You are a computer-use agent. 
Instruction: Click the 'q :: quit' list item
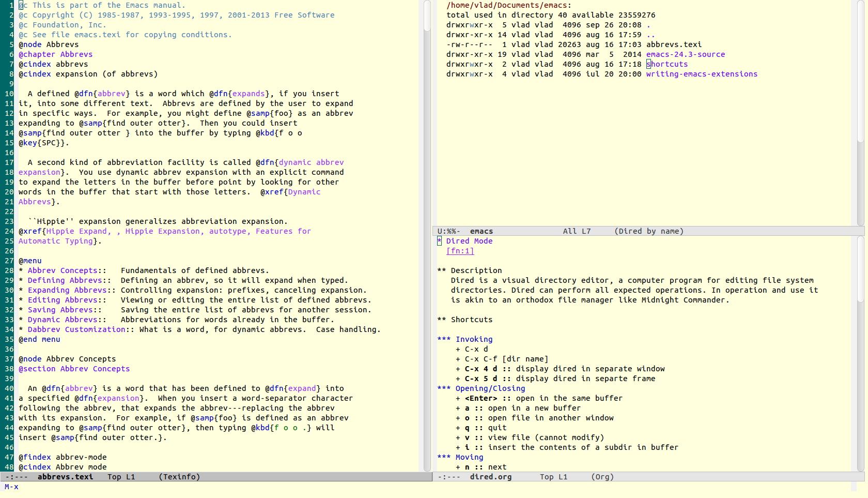(481, 428)
